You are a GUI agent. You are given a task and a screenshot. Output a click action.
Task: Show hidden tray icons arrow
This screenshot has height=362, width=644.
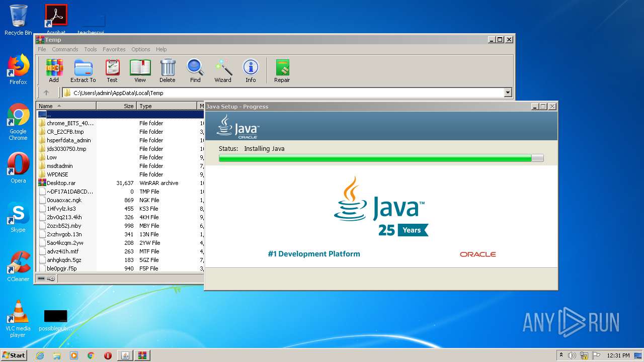pyautogui.click(x=561, y=355)
